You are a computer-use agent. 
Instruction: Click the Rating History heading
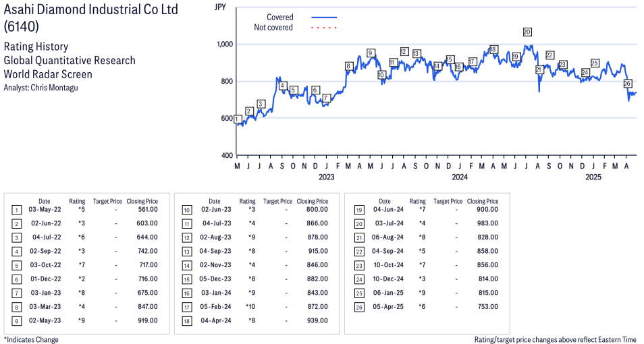[x=36, y=47]
